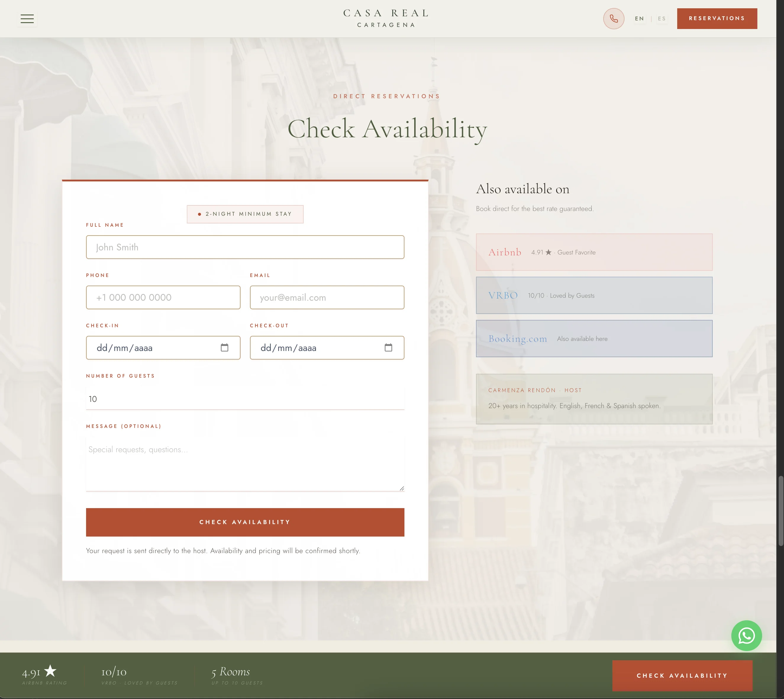Click the Casa Real Cartagena logo
Image resolution: width=784 pixels, height=699 pixels.
coord(386,18)
